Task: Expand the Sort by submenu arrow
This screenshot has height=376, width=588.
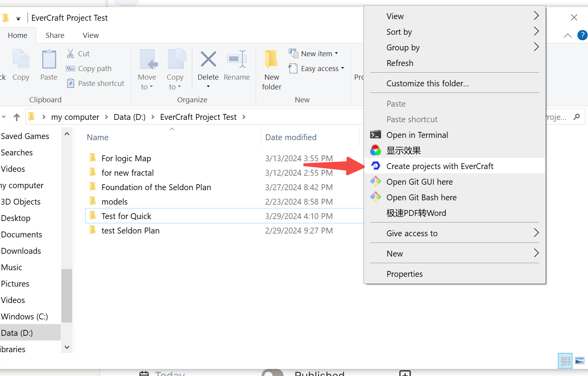Action: [x=536, y=31]
